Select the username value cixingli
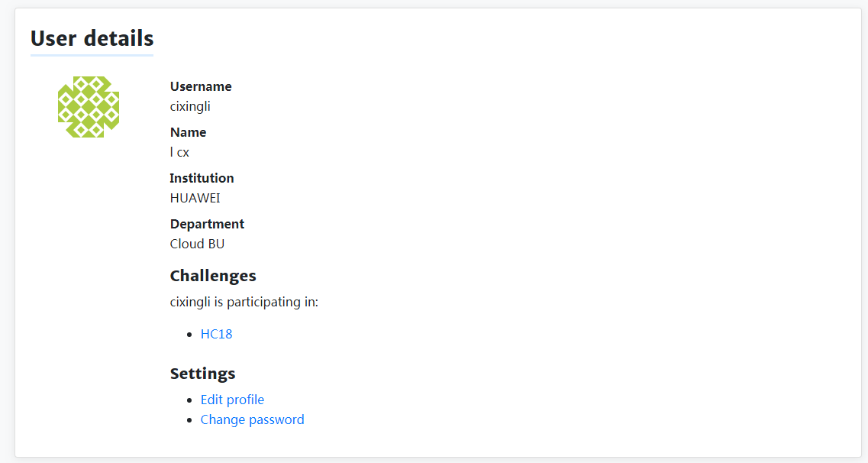The width and height of the screenshot is (868, 463). [190, 106]
